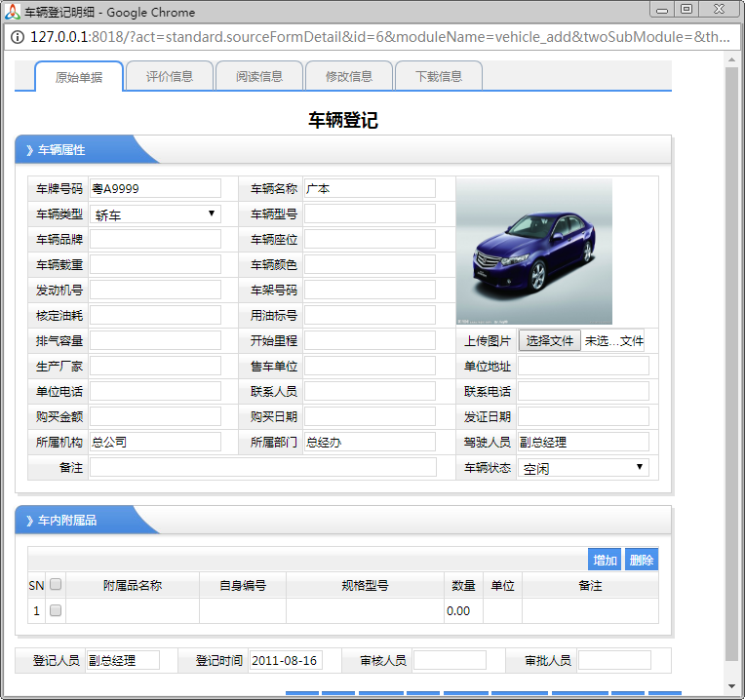Open the 车辆类型 dropdown showing 轿车
The image size is (745, 700).
(155, 214)
